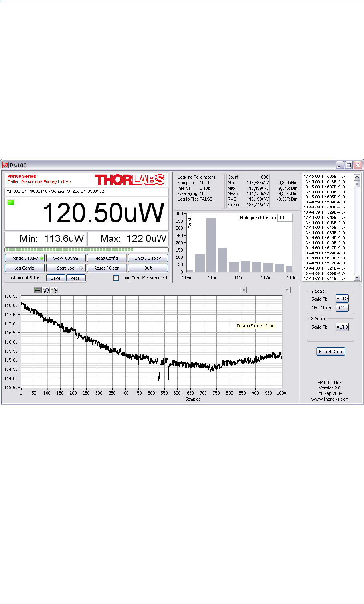Select log entry 13:45:00 1,1518E-4 W
This screenshot has width=364, height=604.
324,182
